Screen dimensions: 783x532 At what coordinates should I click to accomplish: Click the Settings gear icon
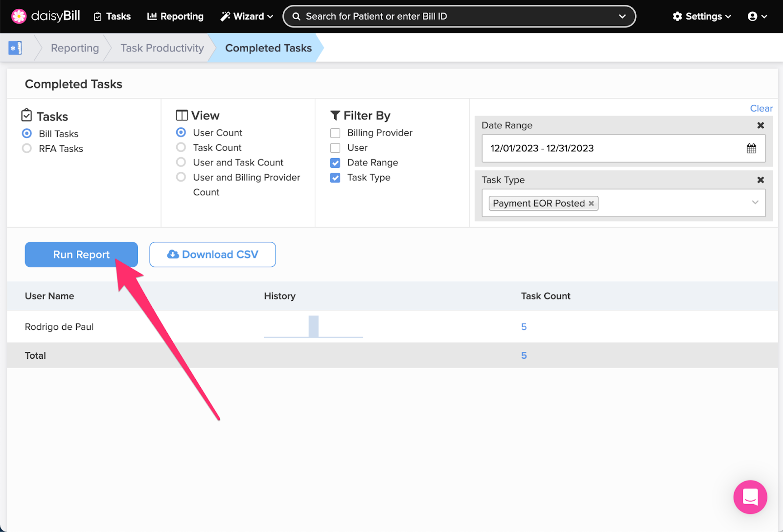(x=677, y=16)
